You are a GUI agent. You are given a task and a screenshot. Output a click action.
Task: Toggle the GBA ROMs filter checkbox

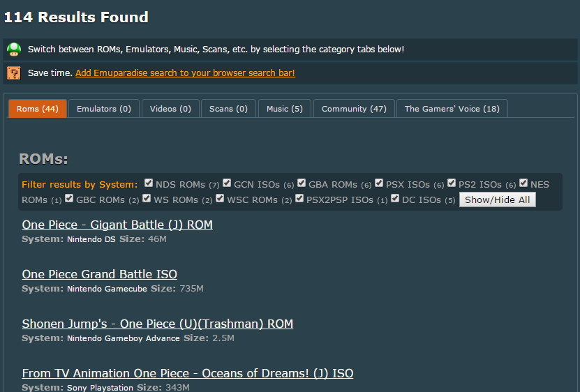coord(302,183)
